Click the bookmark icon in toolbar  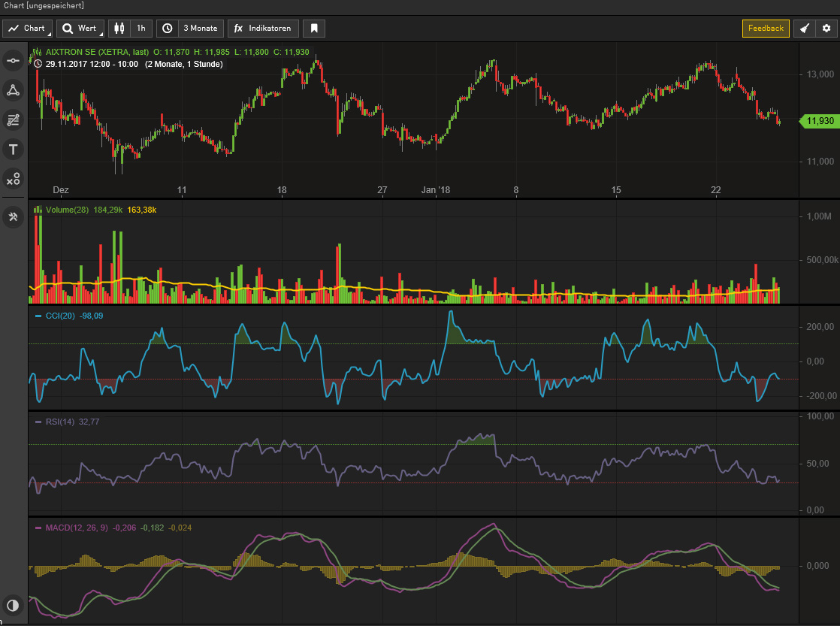314,29
